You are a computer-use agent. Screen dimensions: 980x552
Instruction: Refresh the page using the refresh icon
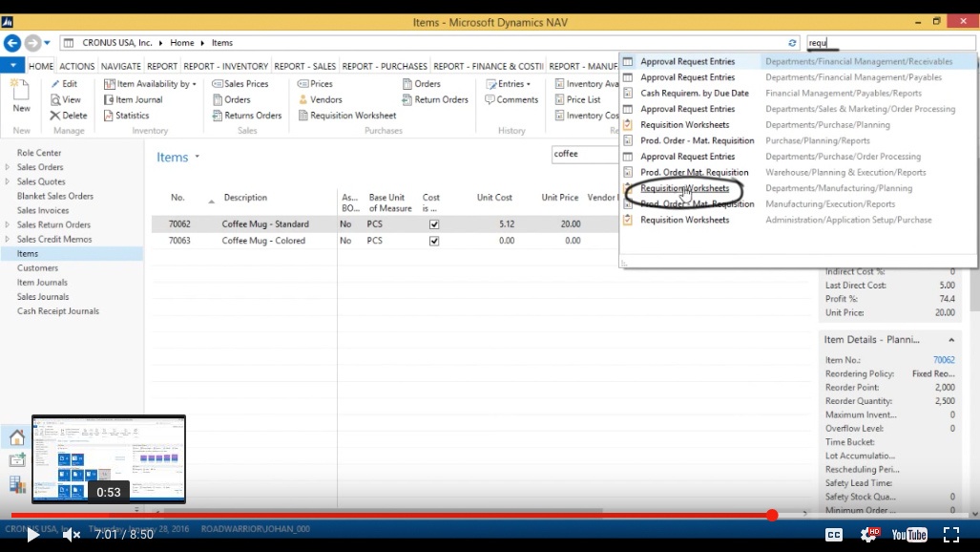792,43
